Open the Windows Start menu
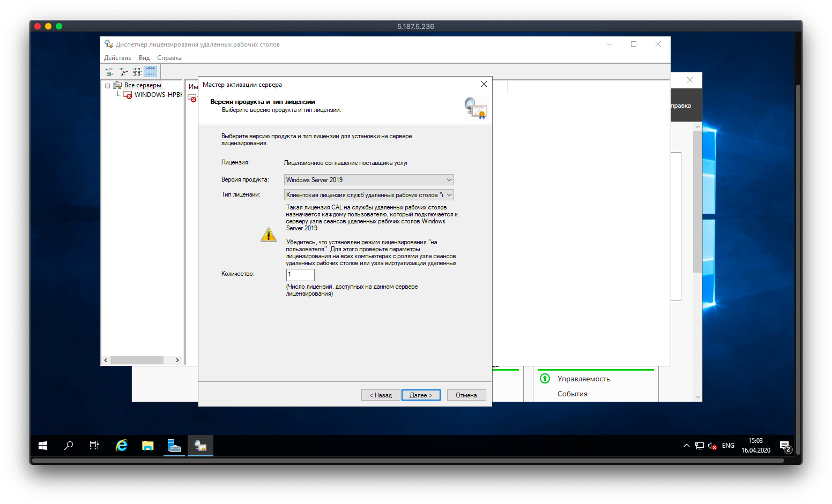 43,446
